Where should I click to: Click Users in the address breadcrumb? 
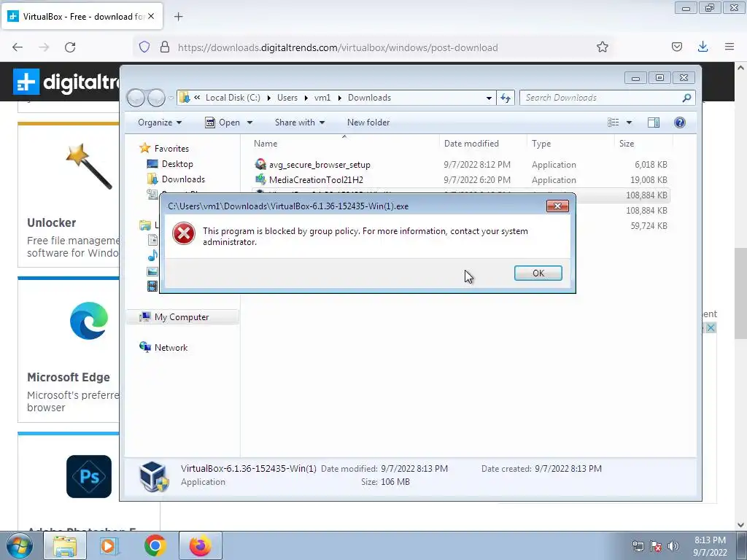pyautogui.click(x=287, y=98)
